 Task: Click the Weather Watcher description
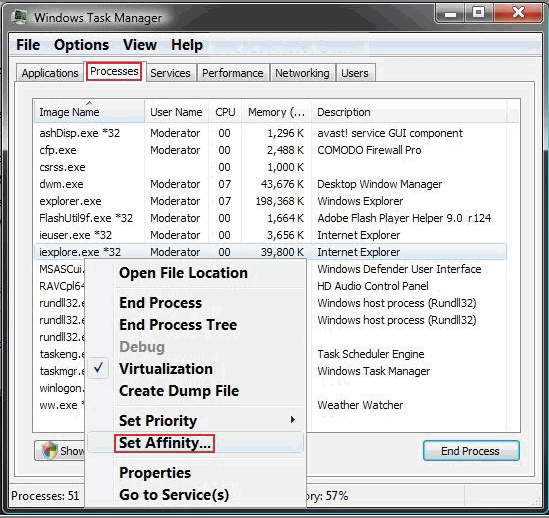360,405
